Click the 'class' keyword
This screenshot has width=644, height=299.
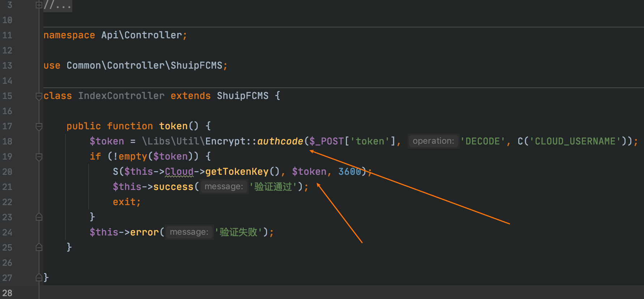coord(57,96)
